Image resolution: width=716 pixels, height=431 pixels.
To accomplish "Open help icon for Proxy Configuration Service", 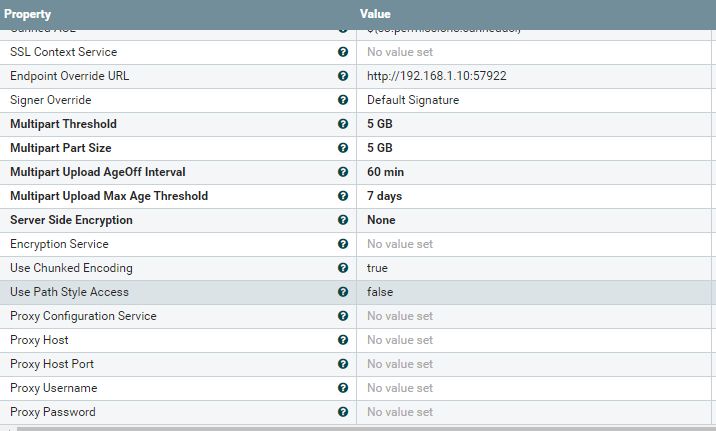I will tap(343, 316).
